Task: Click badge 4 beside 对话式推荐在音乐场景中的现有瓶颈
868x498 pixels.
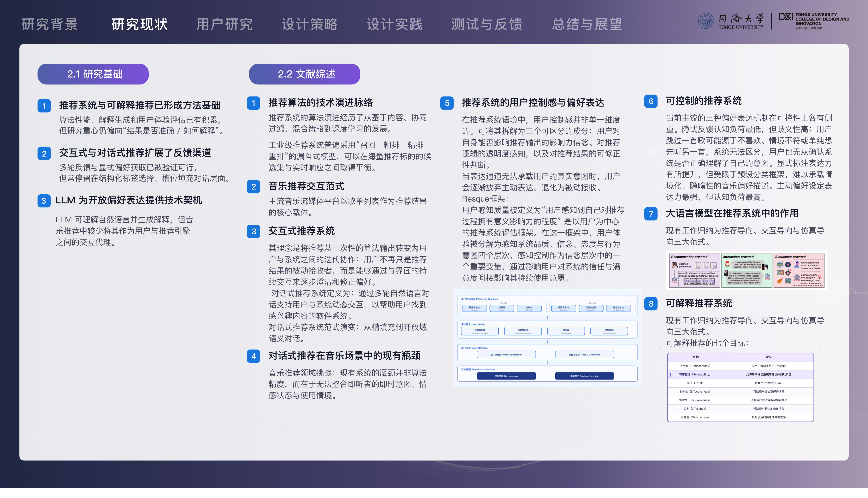Action: pyautogui.click(x=254, y=356)
